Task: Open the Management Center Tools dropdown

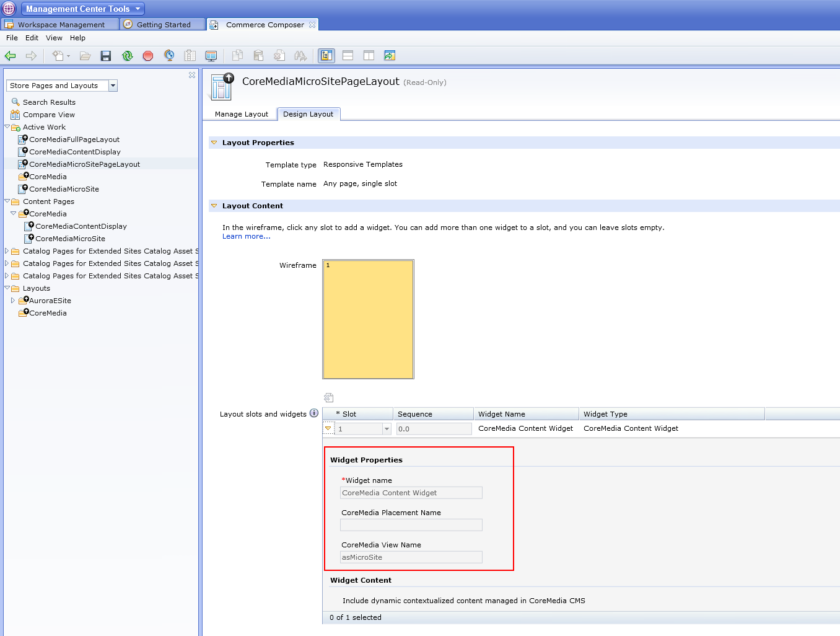Action: point(83,9)
